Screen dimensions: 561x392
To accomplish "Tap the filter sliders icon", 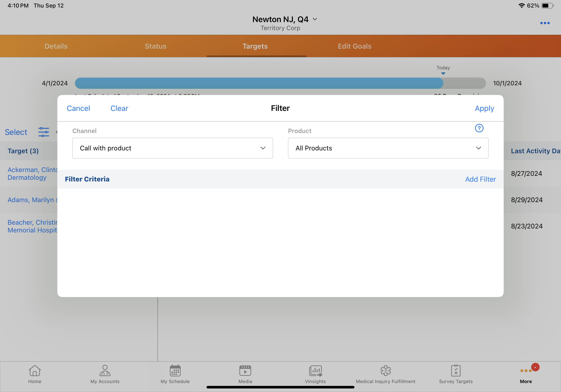I will (x=43, y=132).
